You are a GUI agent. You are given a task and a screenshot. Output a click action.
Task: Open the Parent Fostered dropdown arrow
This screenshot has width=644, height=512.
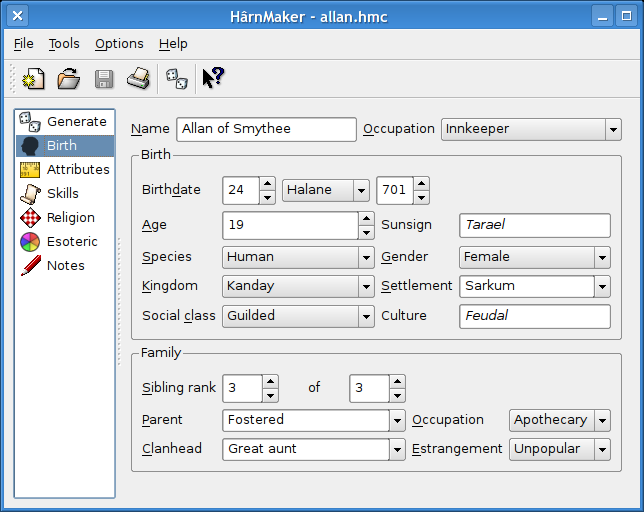pos(397,420)
